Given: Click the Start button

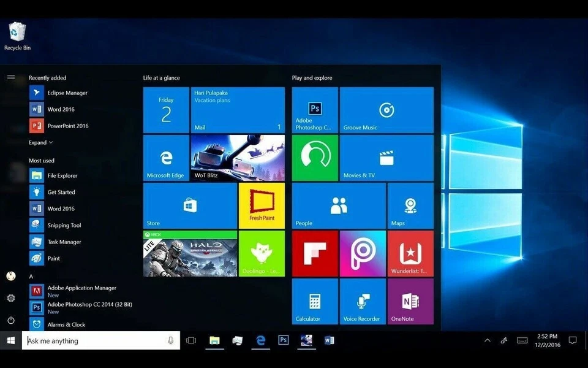Looking at the screenshot, I should pyautogui.click(x=10, y=340).
